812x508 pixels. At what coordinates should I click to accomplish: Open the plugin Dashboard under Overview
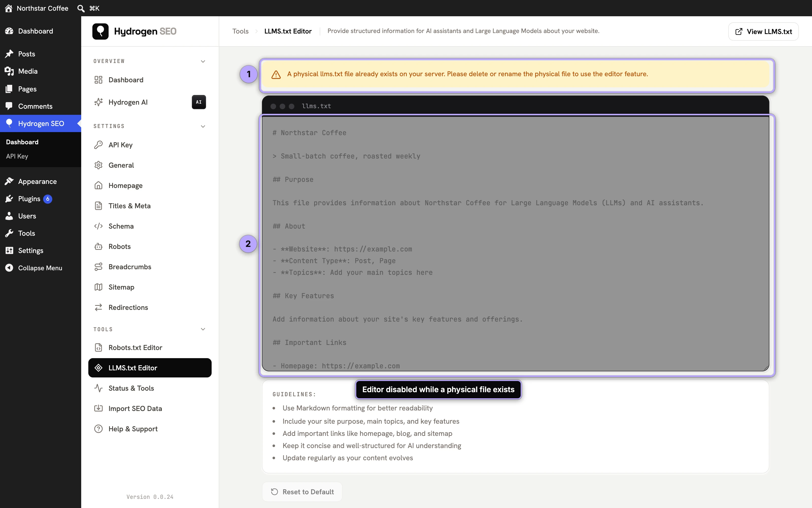click(x=150, y=80)
